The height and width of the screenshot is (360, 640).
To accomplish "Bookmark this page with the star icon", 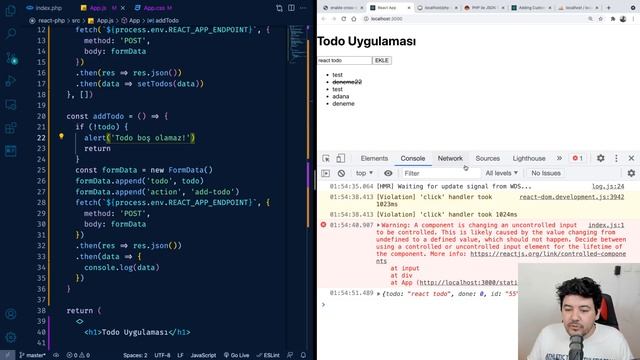I will (x=601, y=19).
